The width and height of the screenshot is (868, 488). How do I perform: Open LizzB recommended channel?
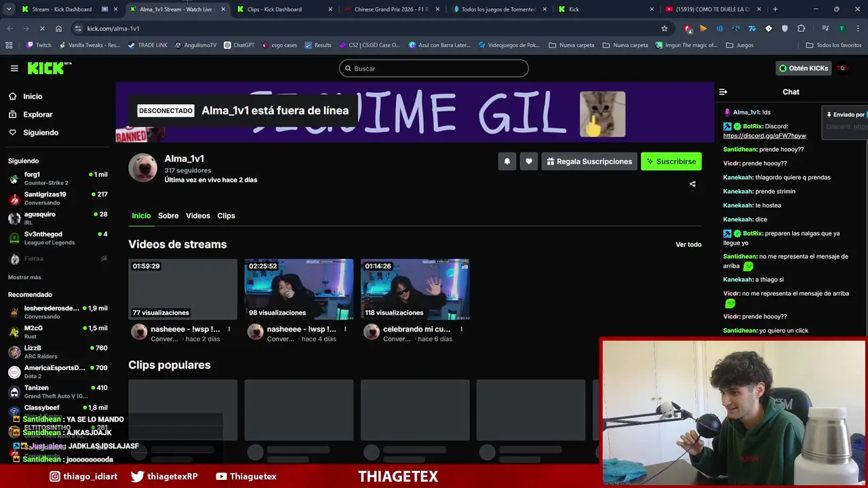(x=57, y=352)
